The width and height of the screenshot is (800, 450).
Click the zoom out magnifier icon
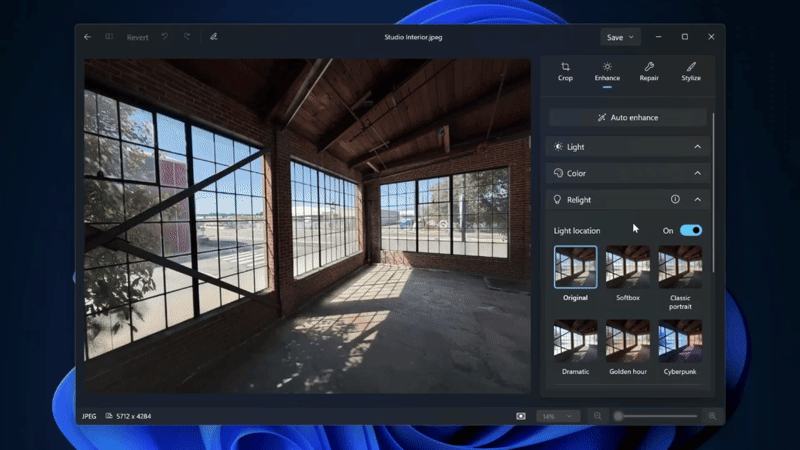pyautogui.click(x=597, y=416)
